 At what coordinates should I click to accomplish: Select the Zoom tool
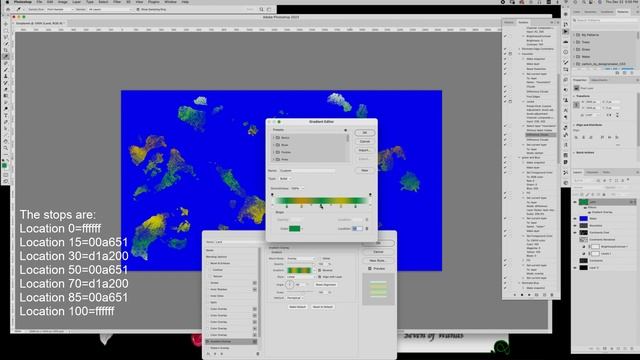tap(6, 148)
